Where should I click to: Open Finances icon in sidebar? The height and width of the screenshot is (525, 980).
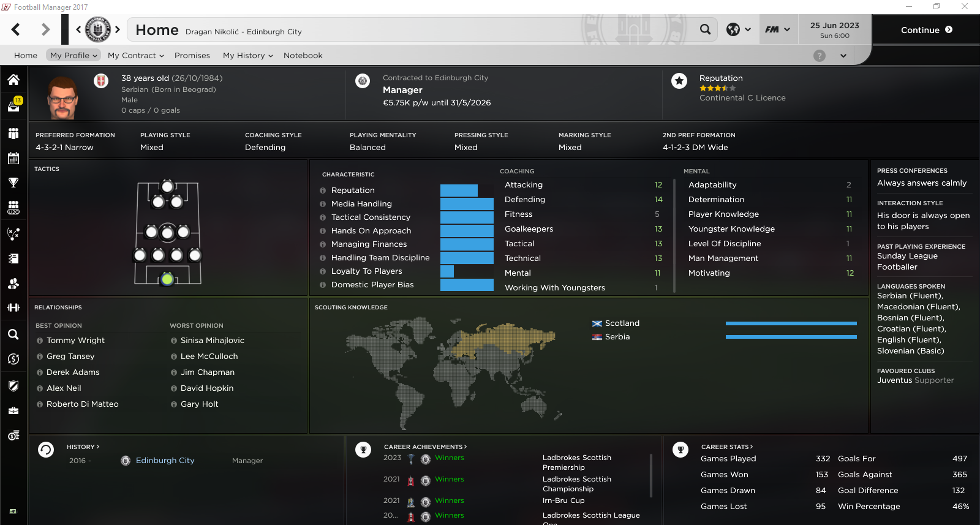point(13,436)
